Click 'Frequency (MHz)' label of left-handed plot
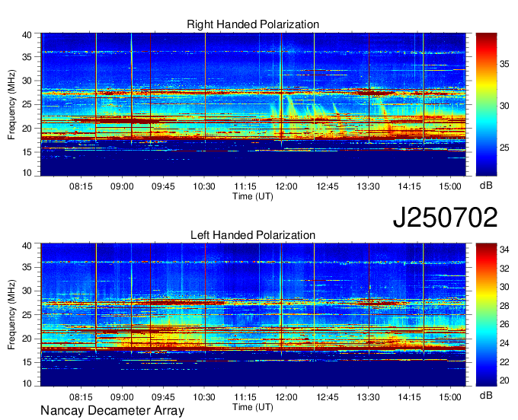Image resolution: width=518 pixels, height=420 pixels. click(11, 315)
